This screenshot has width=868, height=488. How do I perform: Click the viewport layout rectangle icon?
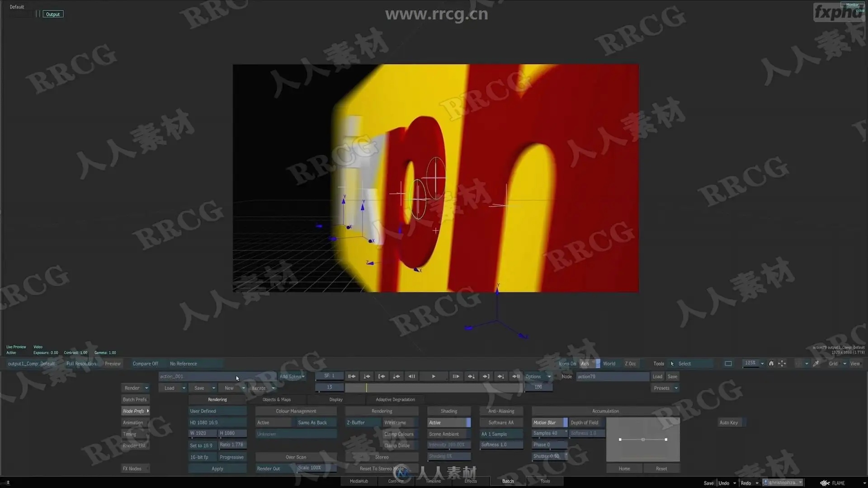click(x=728, y=363)
